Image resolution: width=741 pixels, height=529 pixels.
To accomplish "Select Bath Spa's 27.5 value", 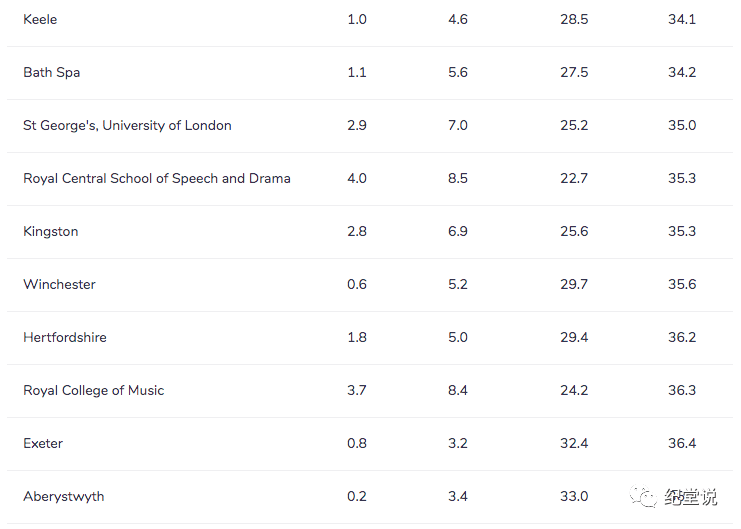I will pyautogui.click(x=574, y=72).
